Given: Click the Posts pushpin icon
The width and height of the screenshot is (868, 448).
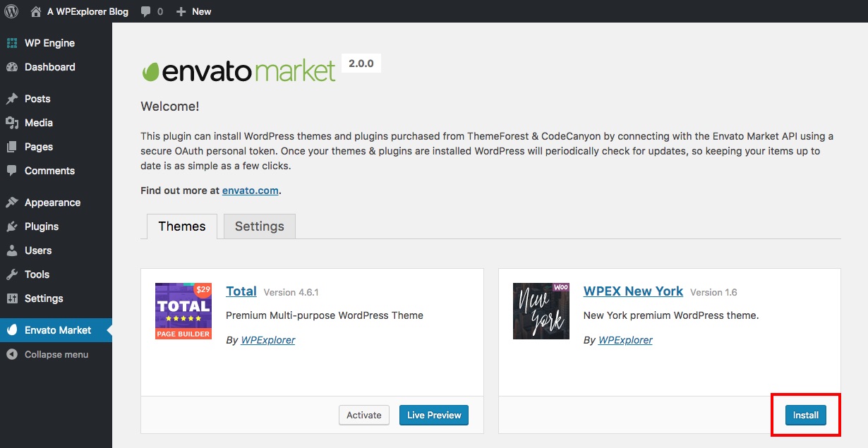Looking at the screenshot, I should pyautogui.click(x=11, y=99).
